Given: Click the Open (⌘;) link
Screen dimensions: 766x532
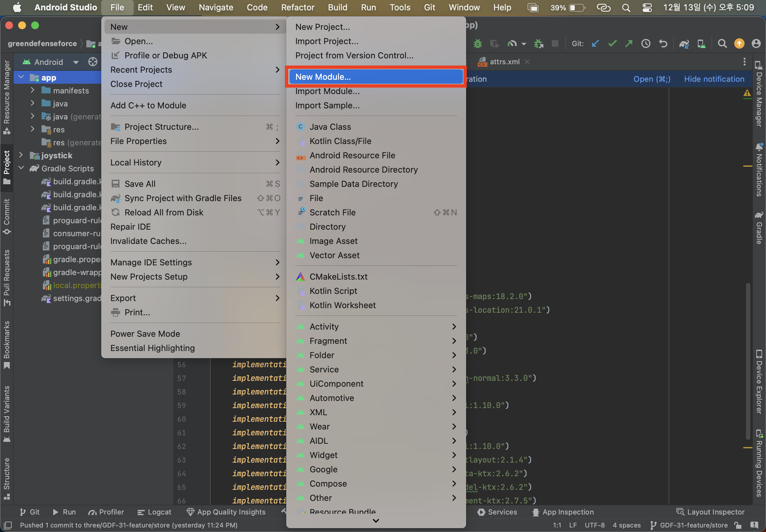Looking at the screenshot, I should click(652, 79).
